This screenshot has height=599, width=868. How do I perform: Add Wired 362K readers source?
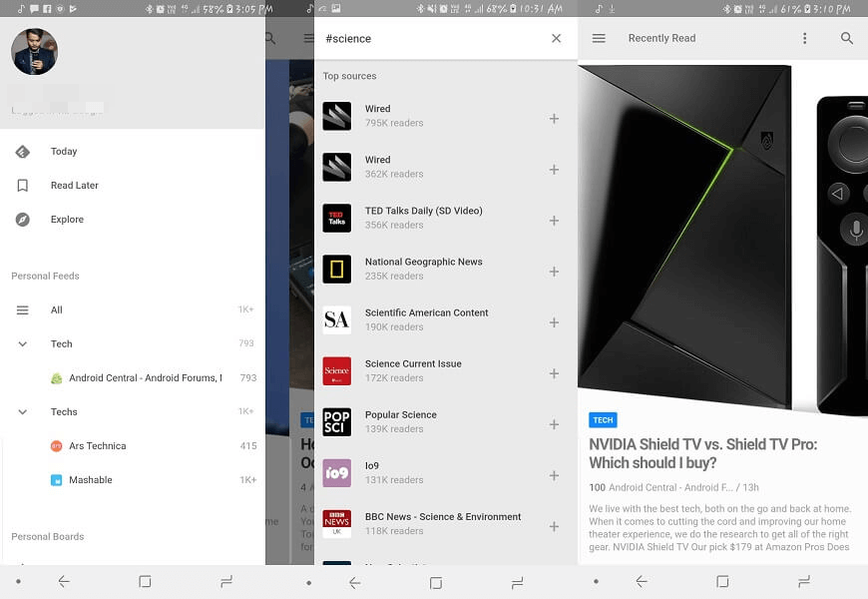pos(554,170)
